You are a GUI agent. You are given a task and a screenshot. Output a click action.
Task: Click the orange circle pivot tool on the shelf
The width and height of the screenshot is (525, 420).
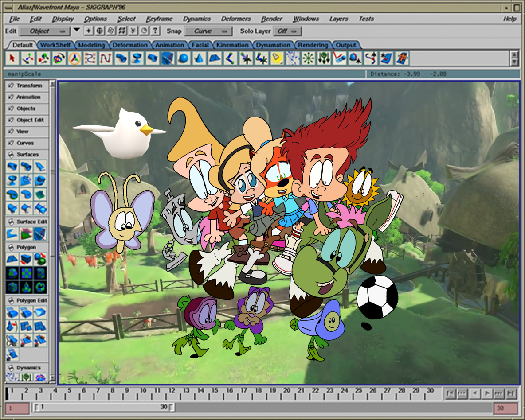click(x=74, y=58)
